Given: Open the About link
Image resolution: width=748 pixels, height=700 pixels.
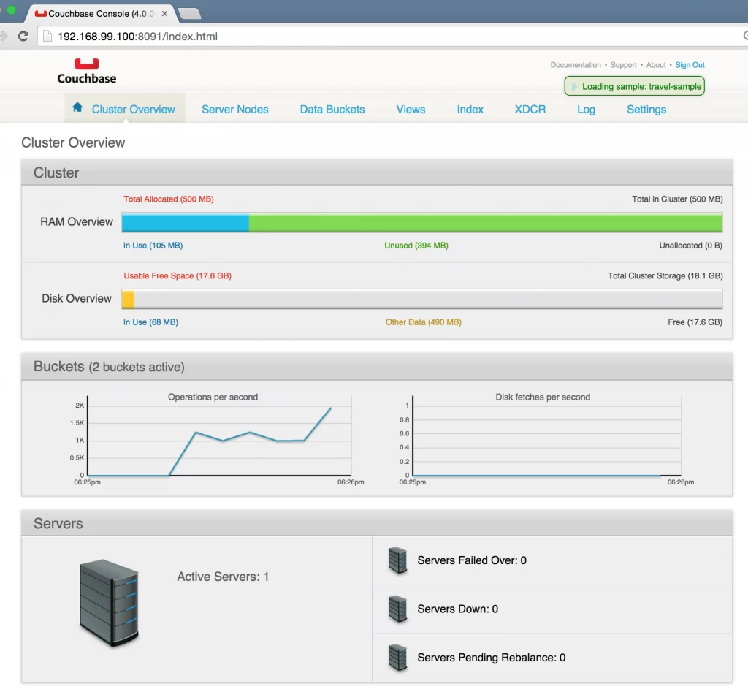Looking at the screenshot, I should click(x=656, y=65).
